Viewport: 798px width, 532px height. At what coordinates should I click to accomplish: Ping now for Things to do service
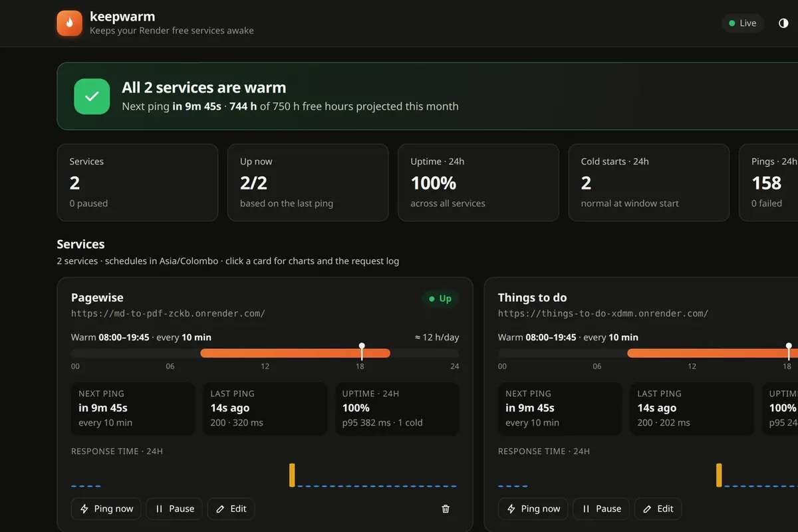coord(533,509)
